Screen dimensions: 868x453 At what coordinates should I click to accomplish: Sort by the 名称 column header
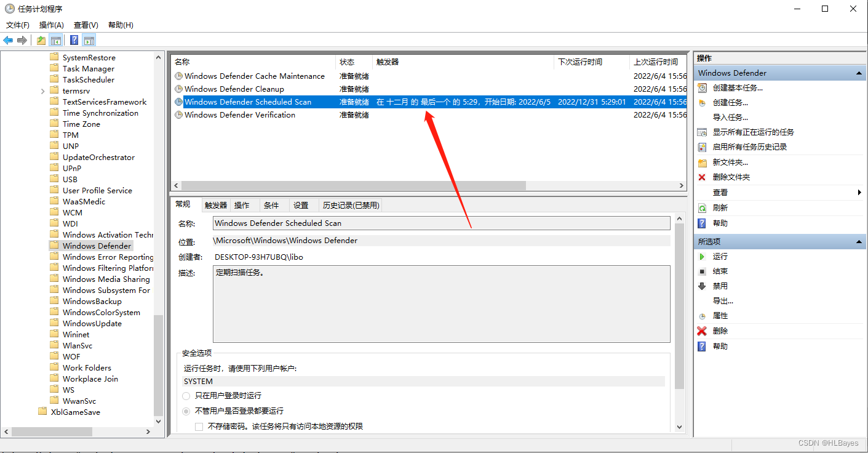(253, 62)
